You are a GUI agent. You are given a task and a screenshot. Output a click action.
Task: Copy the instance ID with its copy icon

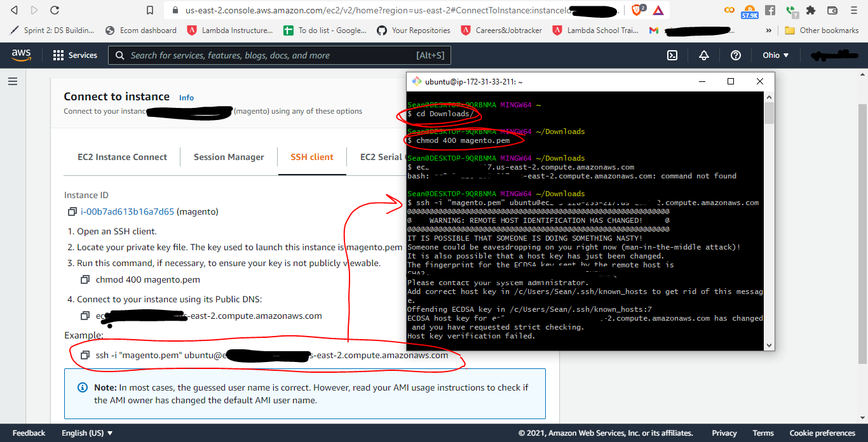click(x=72, y=211)
